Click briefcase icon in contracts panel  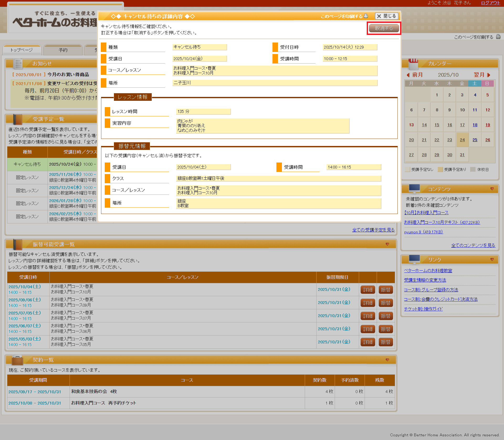(x=17, y=360)
